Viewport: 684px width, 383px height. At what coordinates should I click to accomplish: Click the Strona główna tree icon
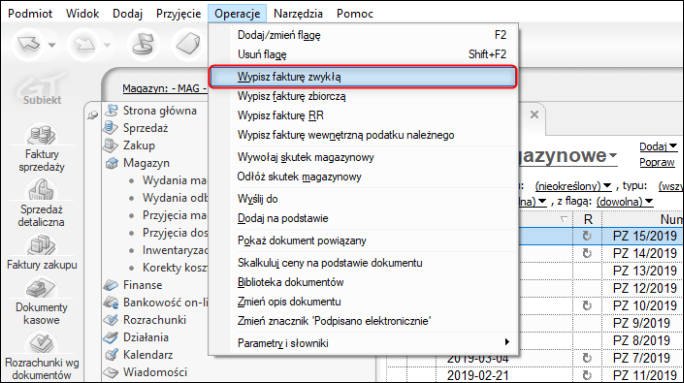pyautogui.click(x=112, y=110)
